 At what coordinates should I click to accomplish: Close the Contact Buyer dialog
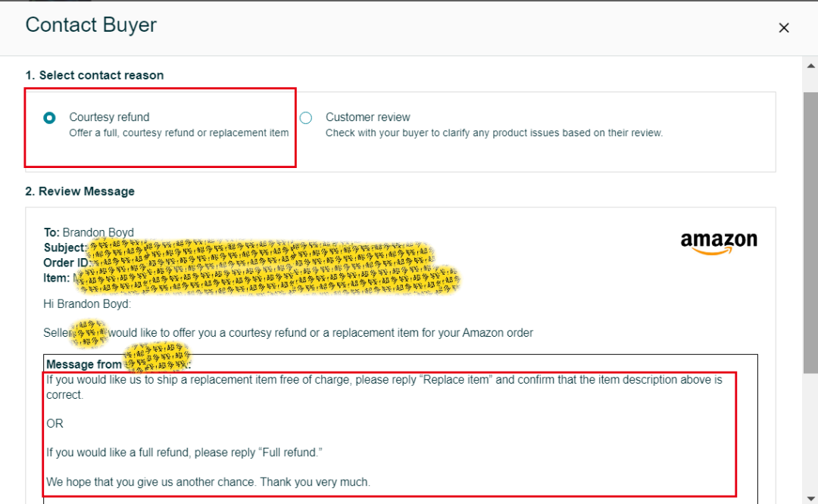(x=784, y=28)
